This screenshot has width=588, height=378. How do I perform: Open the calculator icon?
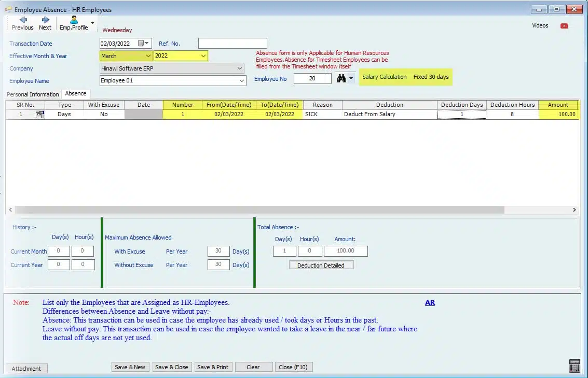(575, 366)
